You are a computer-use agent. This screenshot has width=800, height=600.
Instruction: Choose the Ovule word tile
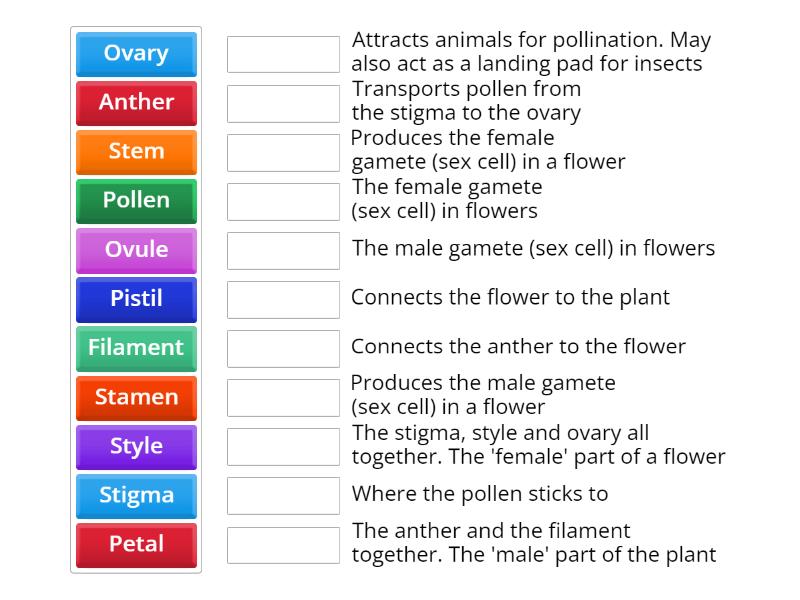[x=136, y=250]
